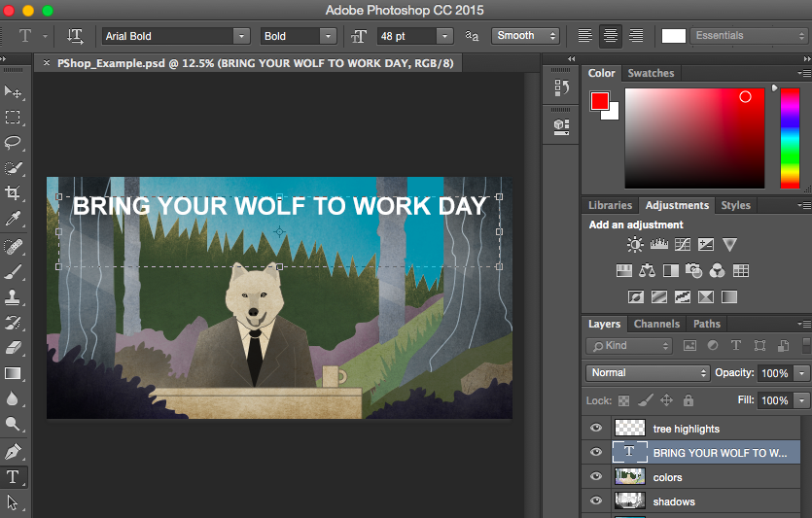This screenshot has width=812, height=518.
Task: Toggle visibility of the colors layer
Action: coord(596,477)
